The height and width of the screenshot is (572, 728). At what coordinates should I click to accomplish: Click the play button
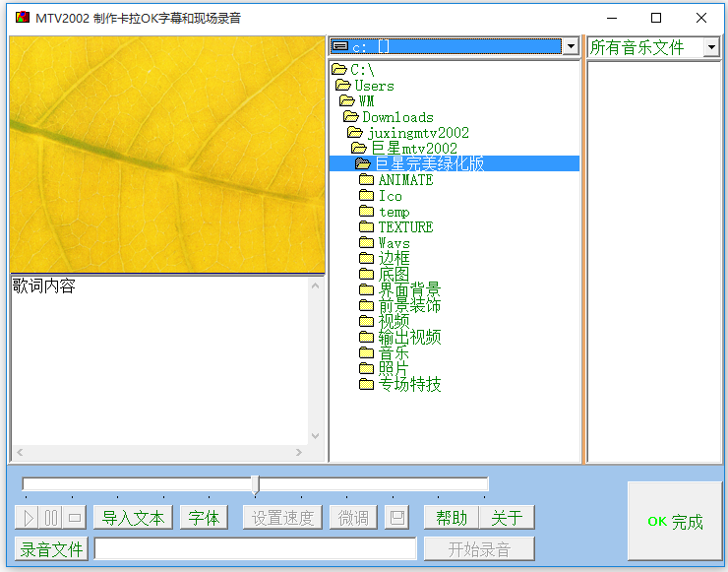(28, 518)
